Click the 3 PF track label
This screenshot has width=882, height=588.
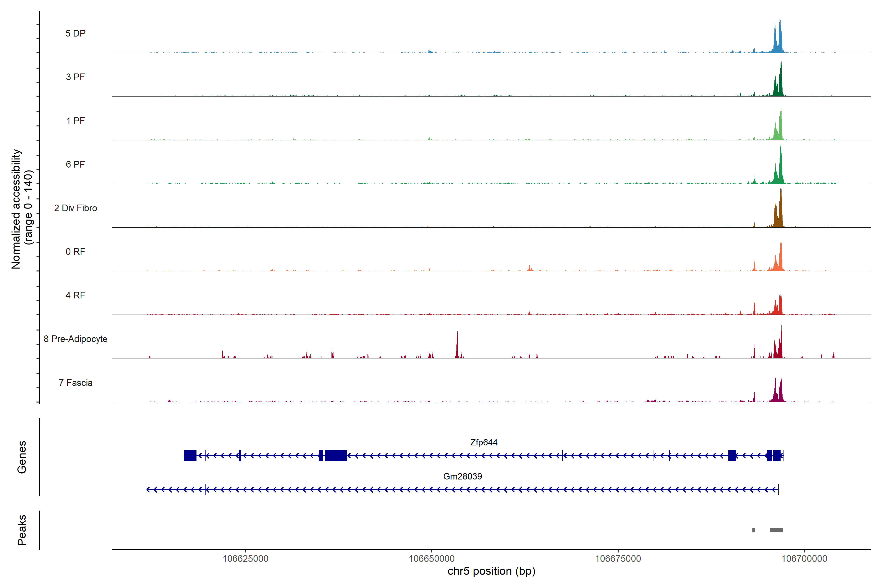75,77
